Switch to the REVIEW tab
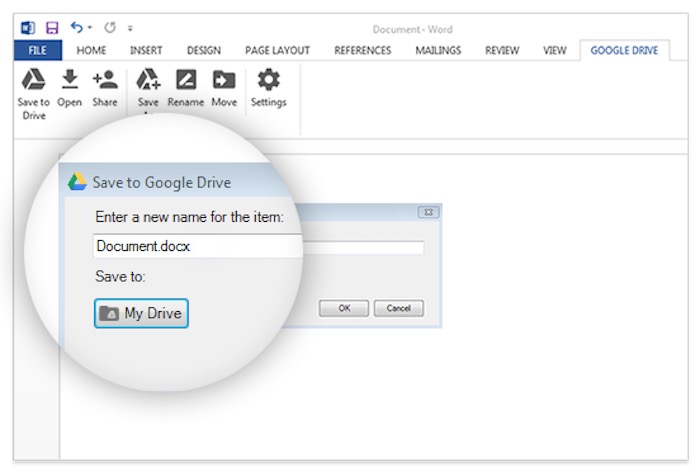Viewport: 700px width, 472px height. point(502,50)
